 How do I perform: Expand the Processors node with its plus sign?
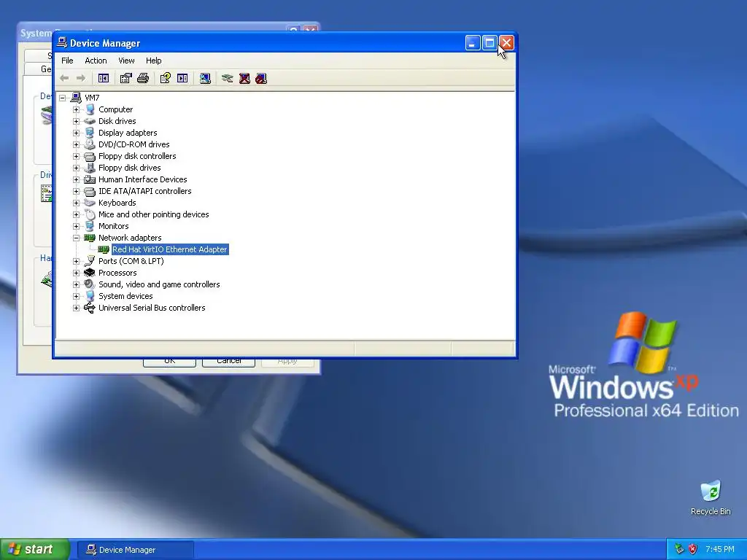tap(76, 273)
